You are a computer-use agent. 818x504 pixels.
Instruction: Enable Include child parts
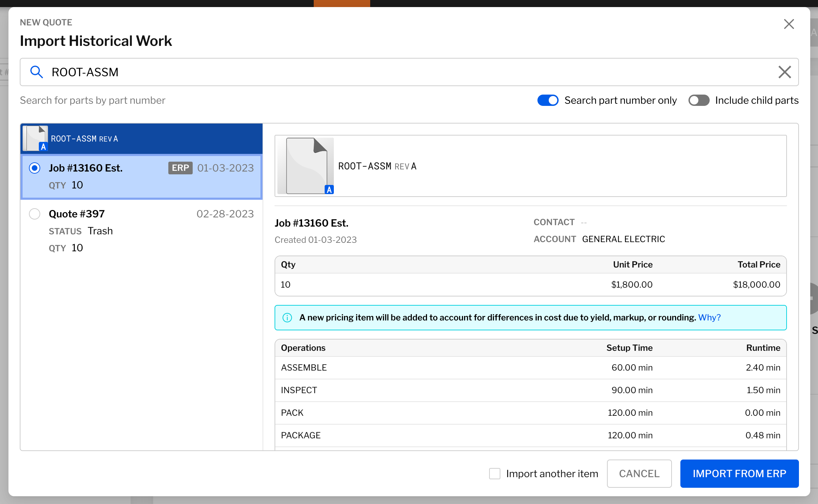tap(698, 100)
